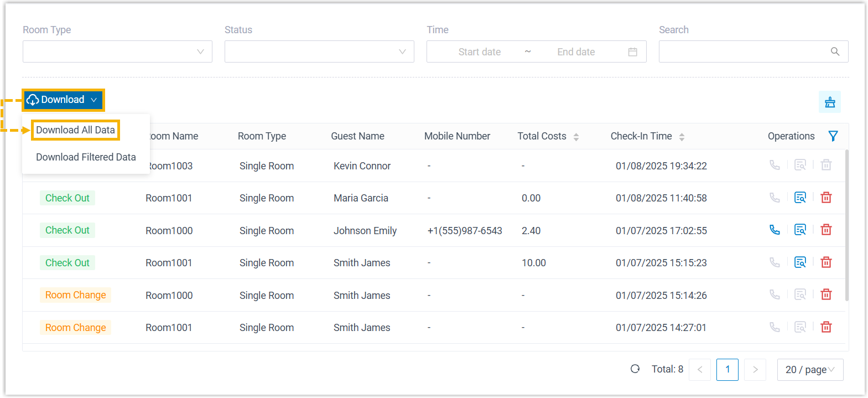Click the search magnifier icon
868x398 pixels.
835,51
